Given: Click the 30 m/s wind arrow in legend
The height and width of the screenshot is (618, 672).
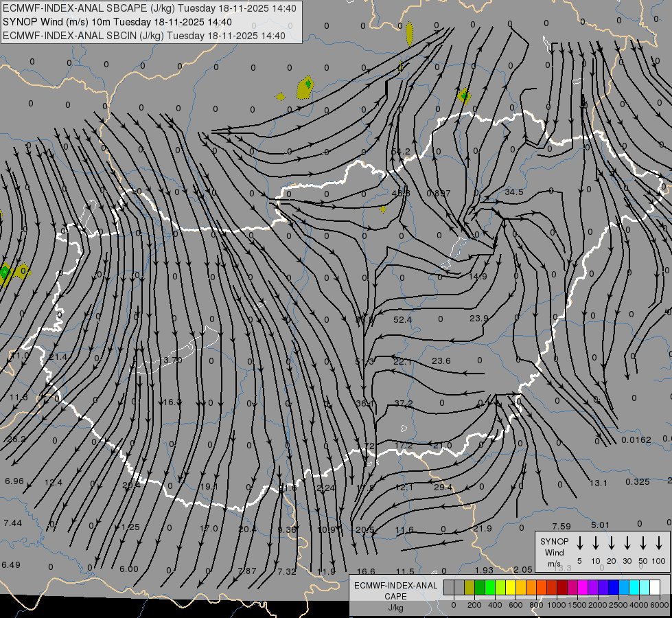Looking at the screenshot, I should (627, 543).
